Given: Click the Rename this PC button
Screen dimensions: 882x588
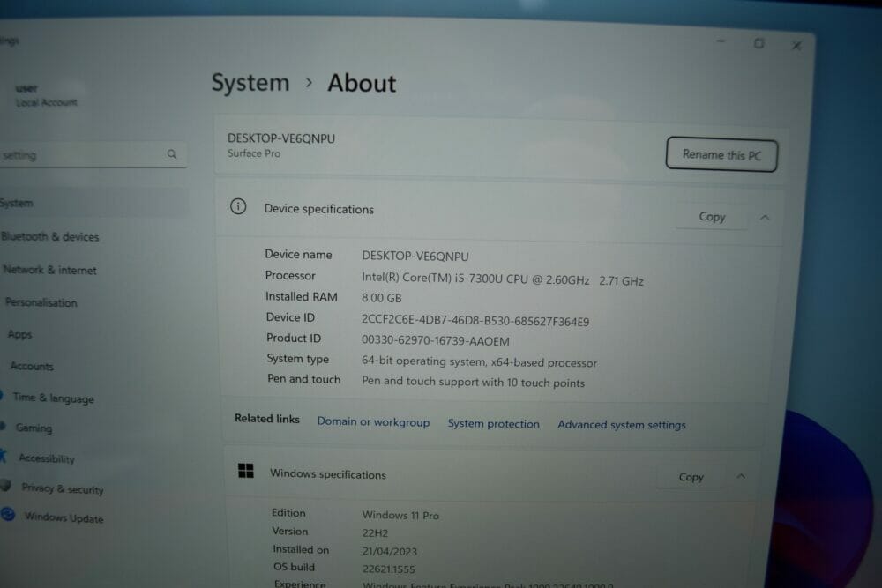Looking at the screenshot, I should coord(721,154).
